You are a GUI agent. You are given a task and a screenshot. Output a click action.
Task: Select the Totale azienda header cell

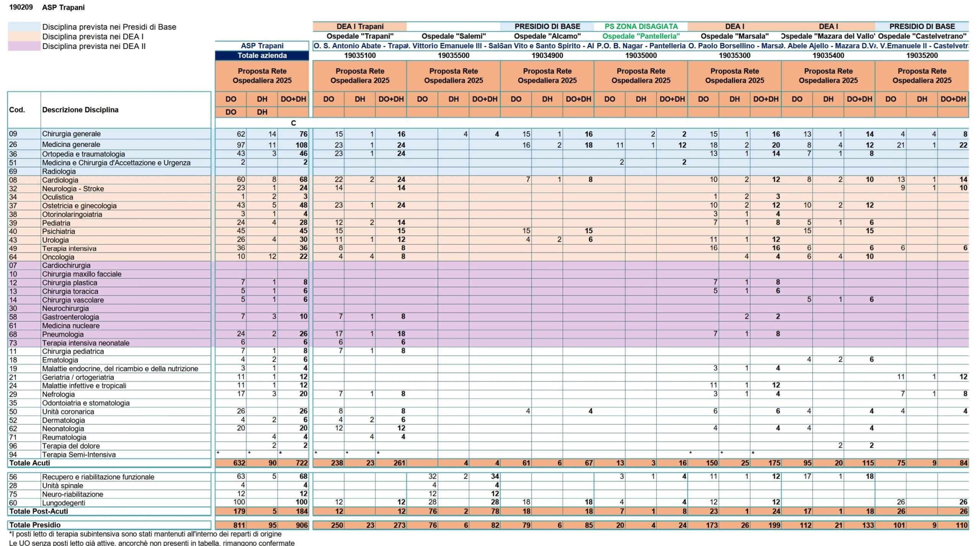[x=262, y=56]
